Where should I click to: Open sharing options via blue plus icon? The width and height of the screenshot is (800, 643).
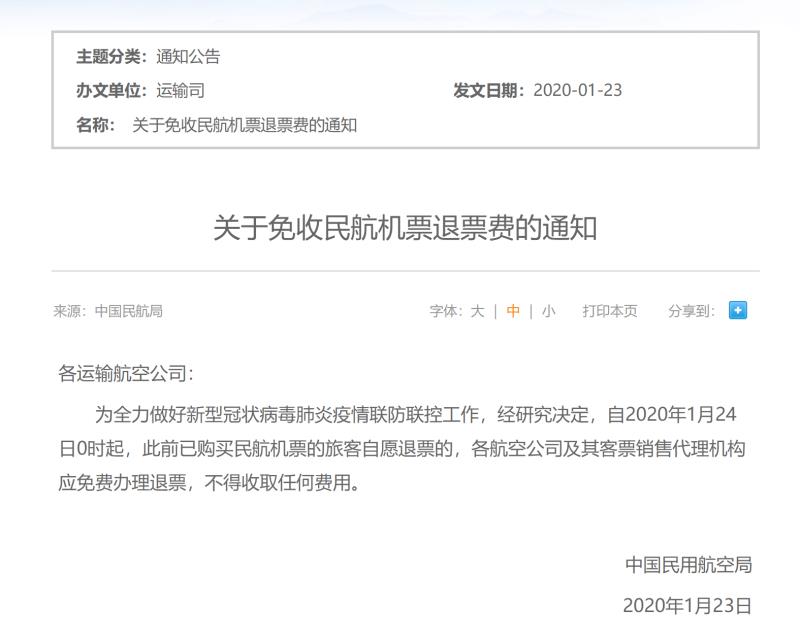tap(738, 311)
